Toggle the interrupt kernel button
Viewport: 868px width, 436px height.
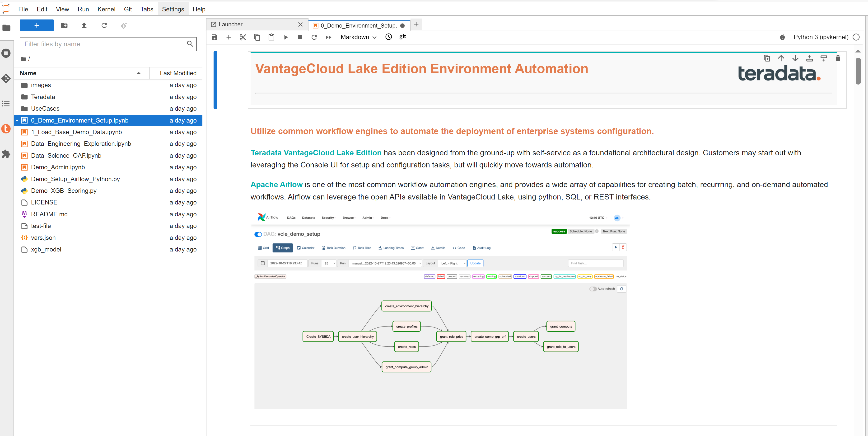[x=300, y=37]
